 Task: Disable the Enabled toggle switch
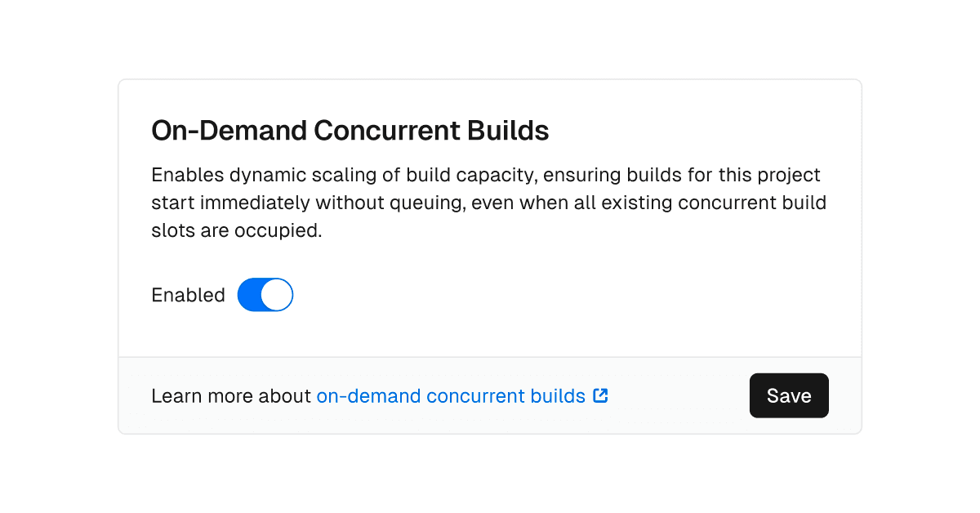pyautogui.click(x=265, y=295)
